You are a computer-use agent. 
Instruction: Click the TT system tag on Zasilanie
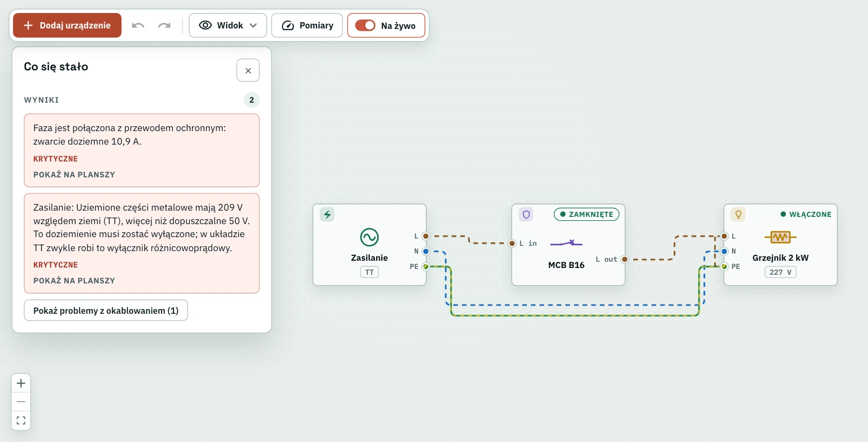click(369, 272)
